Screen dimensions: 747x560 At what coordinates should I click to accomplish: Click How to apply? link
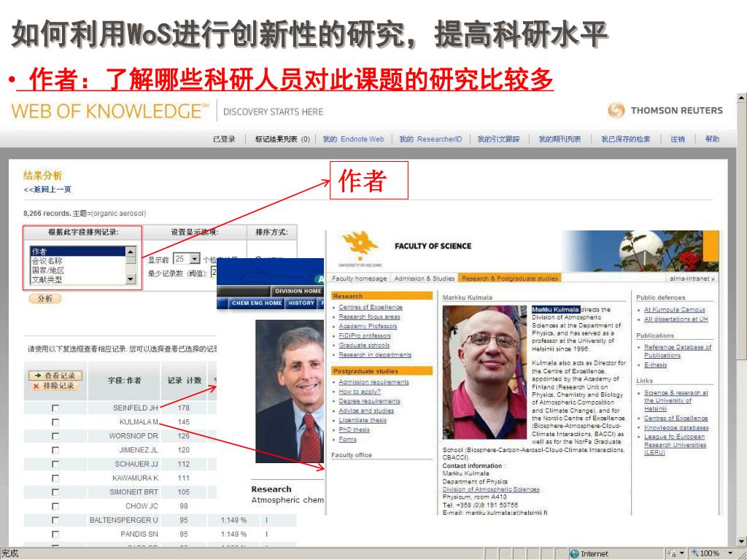pos(359,392)
